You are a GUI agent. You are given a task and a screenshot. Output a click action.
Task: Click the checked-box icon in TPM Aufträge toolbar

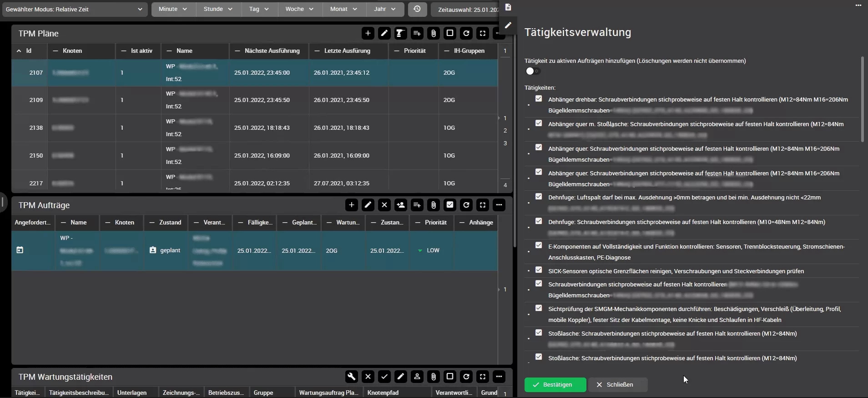pos(450,205)
